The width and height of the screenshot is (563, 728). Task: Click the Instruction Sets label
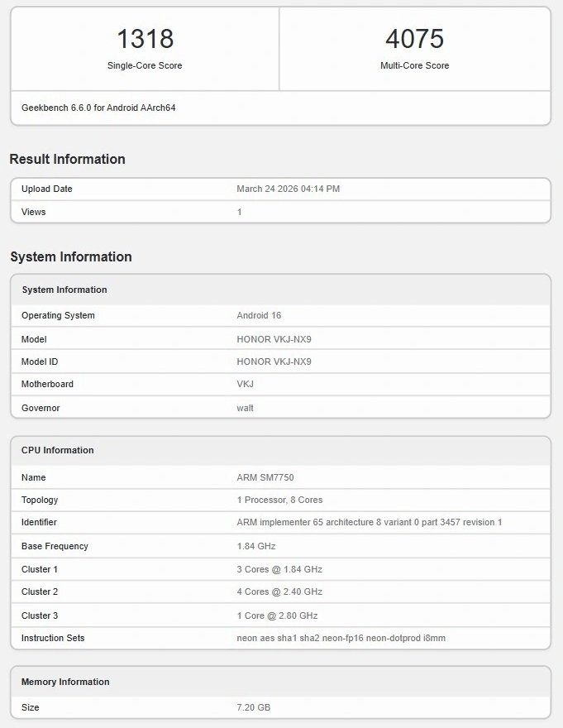coord(53,638)
